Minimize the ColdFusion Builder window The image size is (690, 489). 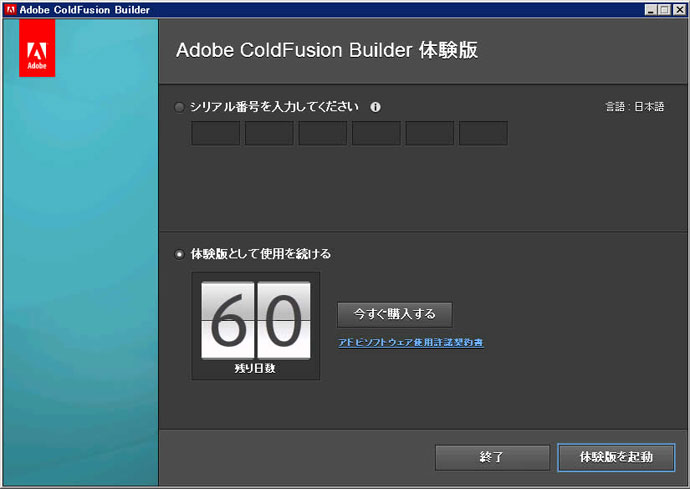pyautogui.click(x=651, y=10)
